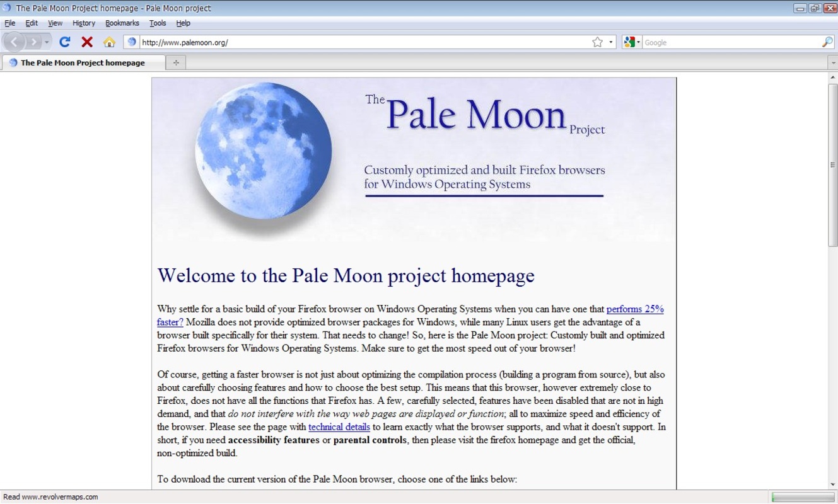Open the View menu
This screenshot has height=504, width=838.
(55, 23)
